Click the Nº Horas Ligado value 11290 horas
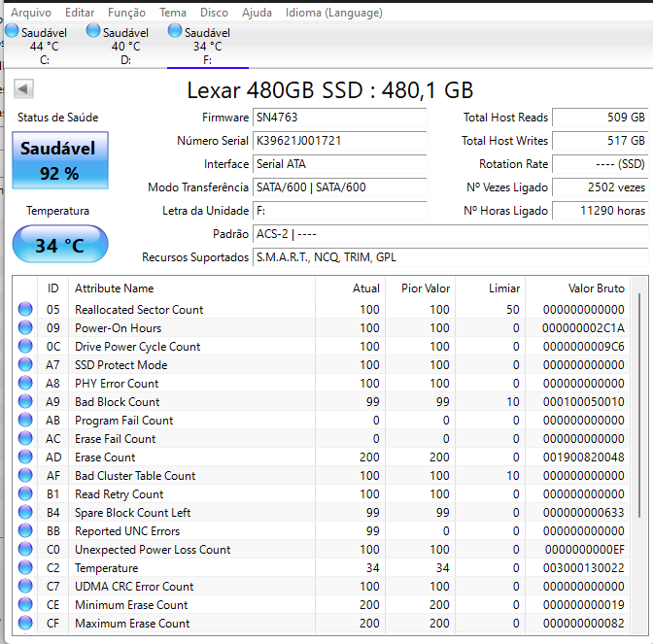This screenshot has height=644, width=653. pos(601,211)
